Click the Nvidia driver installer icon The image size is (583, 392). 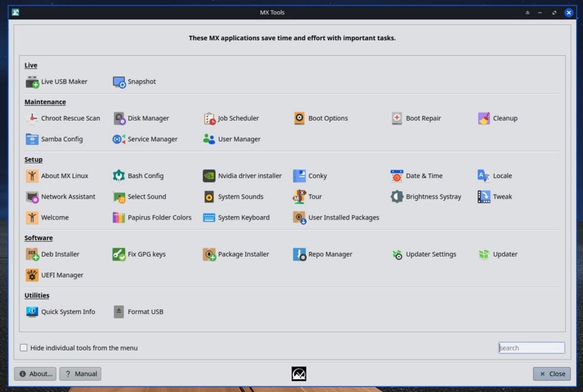click(x=209, y=176)
